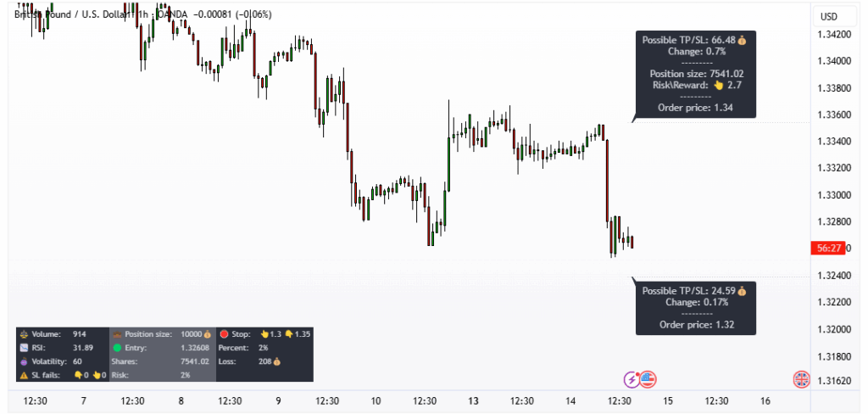
Task: Click date 13 on the time axis
Action: pos(473,401)
